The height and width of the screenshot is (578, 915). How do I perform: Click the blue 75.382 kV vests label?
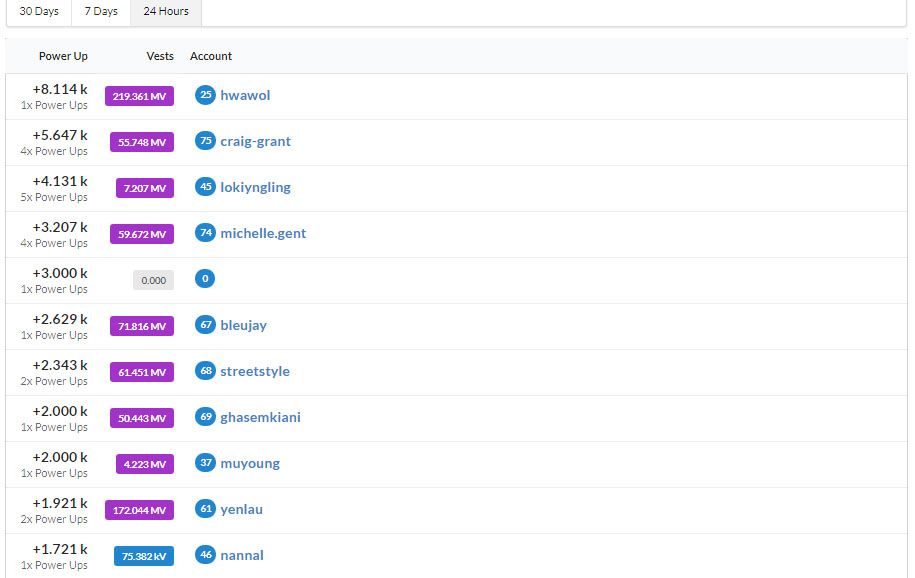pos(144,556)
